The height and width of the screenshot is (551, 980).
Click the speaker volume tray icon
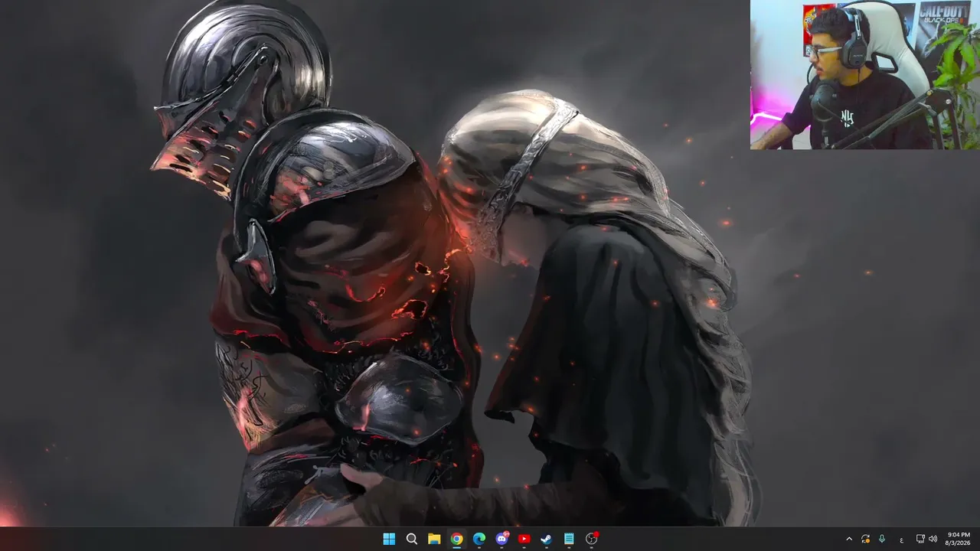(x=933, y=539)
